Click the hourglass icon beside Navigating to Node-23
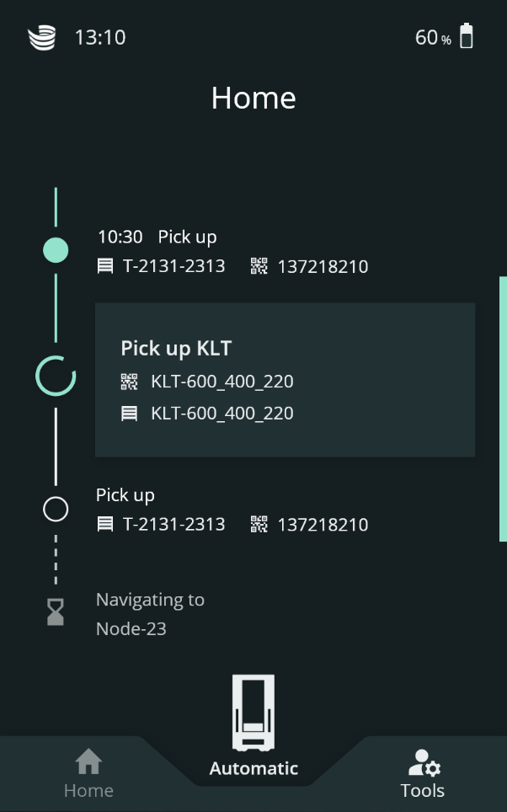The height and width of the screenshot is (812, 507). point(56,613)
